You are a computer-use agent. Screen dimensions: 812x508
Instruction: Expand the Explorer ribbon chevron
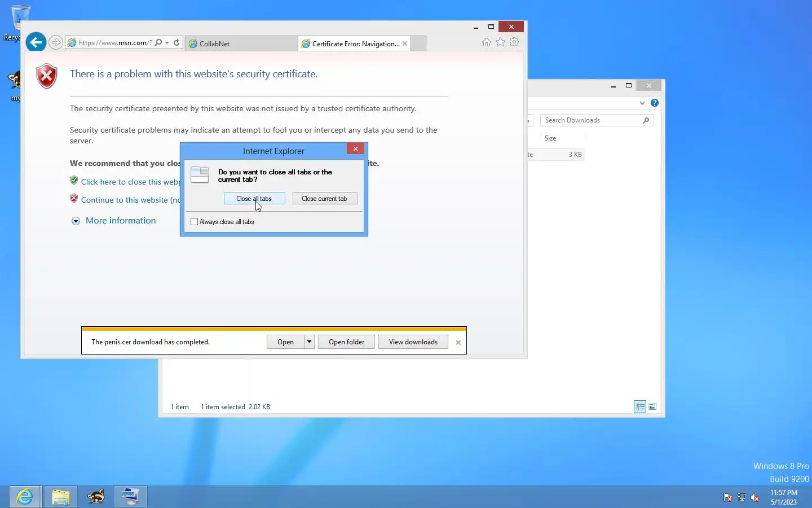(642, 103)
